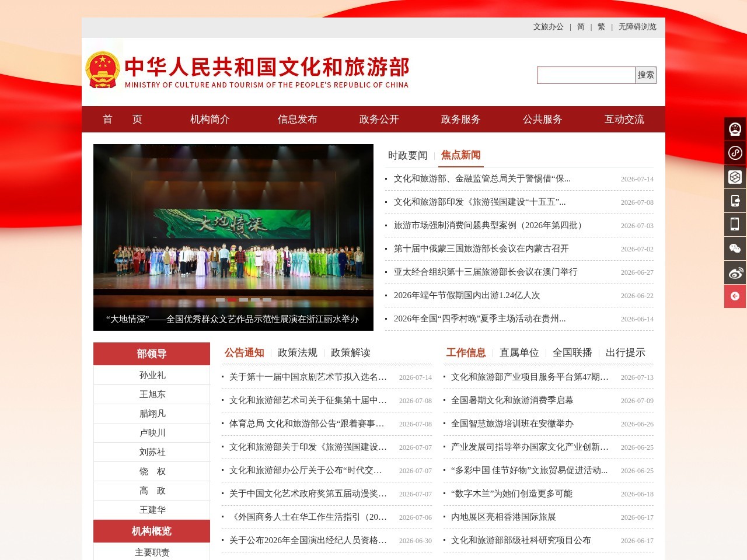
Task: Select the 政策解读 tab
Action: click(351, 352)
